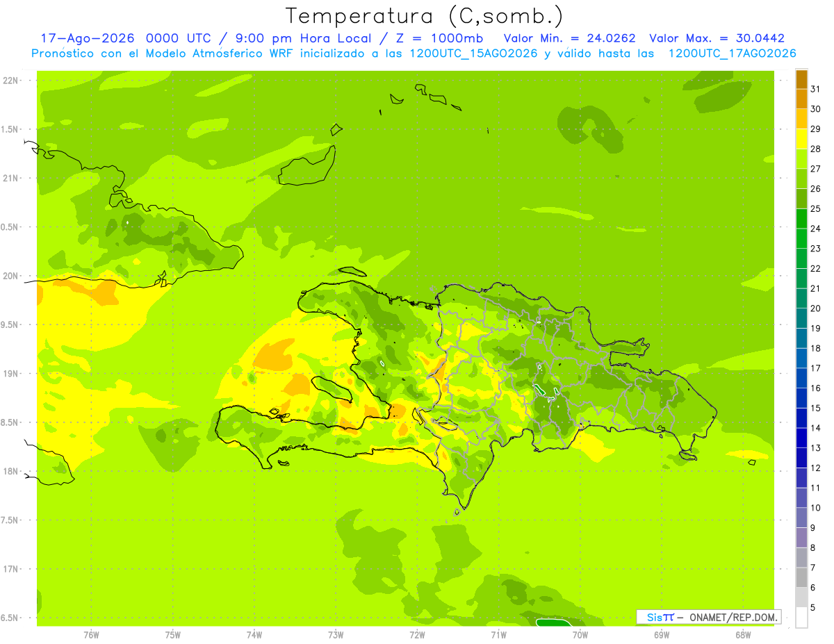Click the "22N" latitude axis label
Image resolution: width=834 pixels, height=644 pixels.
(x=11, y=81)
